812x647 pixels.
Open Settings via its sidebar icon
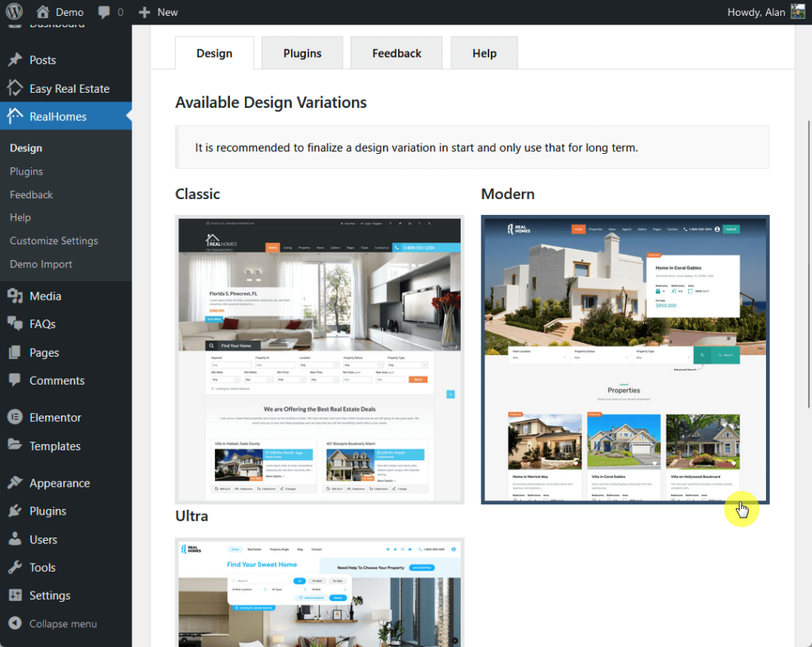(x=14, y=595)
